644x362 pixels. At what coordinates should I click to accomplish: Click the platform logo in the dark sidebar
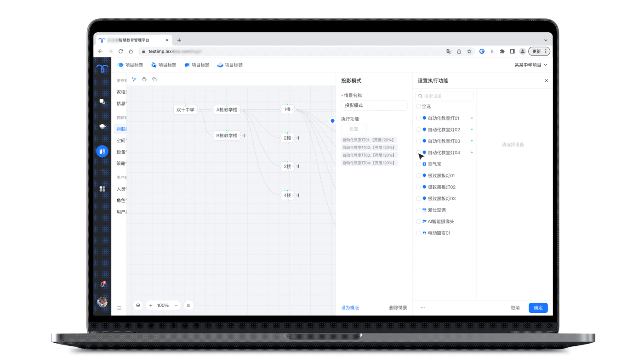[x=102, y=68]
